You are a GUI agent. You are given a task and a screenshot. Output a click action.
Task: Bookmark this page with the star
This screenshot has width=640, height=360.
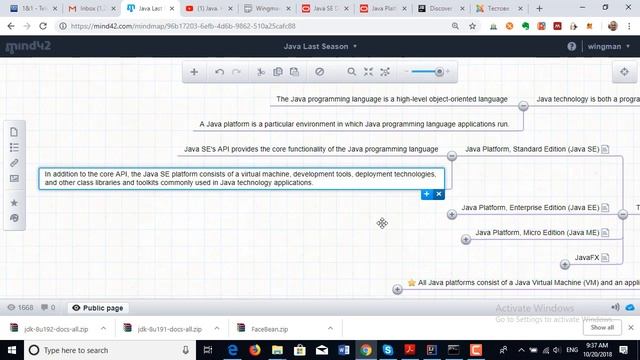pyautogui.click(x=472, y=26)
